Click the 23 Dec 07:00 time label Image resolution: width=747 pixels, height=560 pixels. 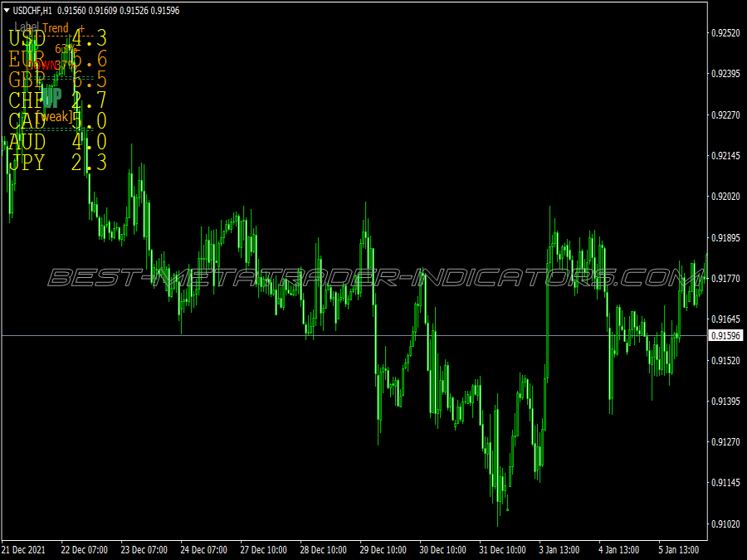click(144, 550)
